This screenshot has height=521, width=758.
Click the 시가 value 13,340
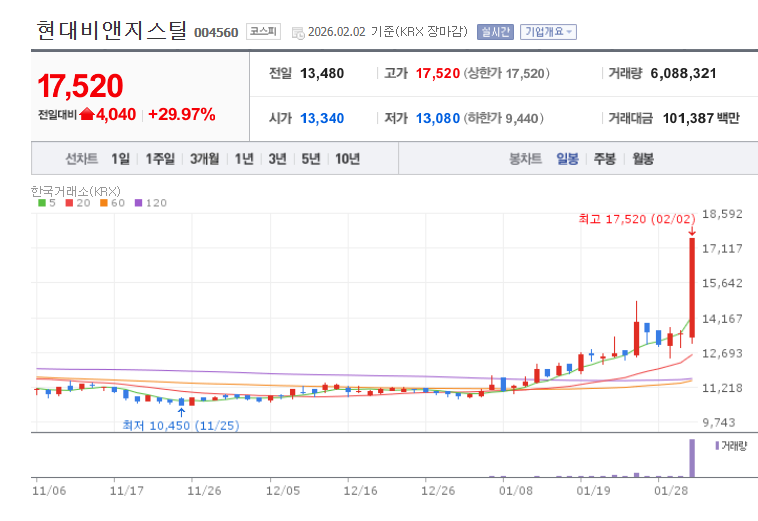tap(322, 118)
